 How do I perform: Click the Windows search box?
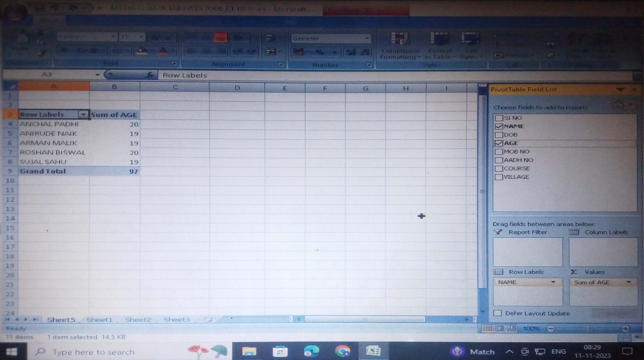[93, 352]
